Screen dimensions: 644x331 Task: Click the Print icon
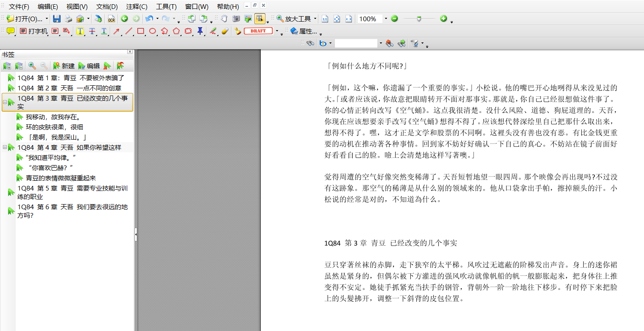click(x=68, y=19)
